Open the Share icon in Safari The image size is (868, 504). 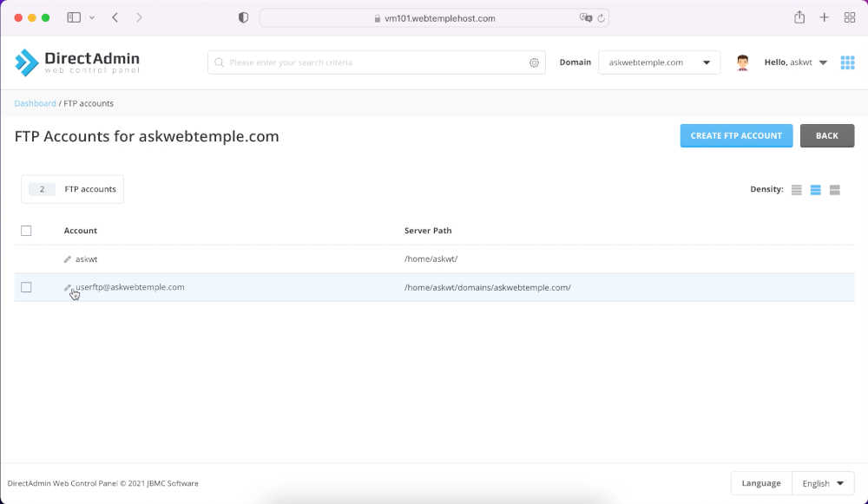coord(799,17)
